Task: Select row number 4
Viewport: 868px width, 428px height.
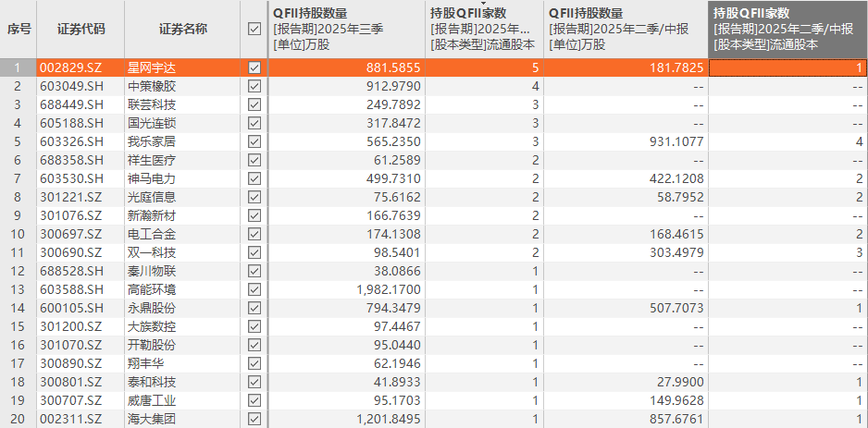Action: (x=18, y=123)
